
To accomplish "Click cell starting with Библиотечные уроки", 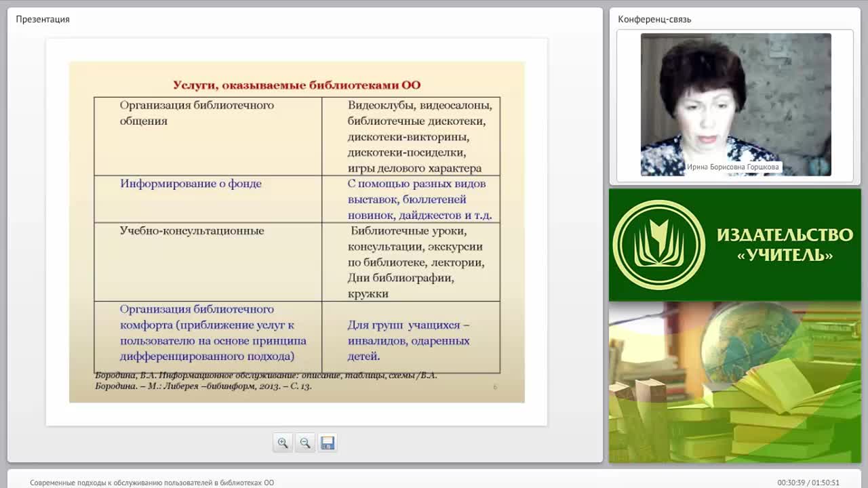I will pos(411,262).
